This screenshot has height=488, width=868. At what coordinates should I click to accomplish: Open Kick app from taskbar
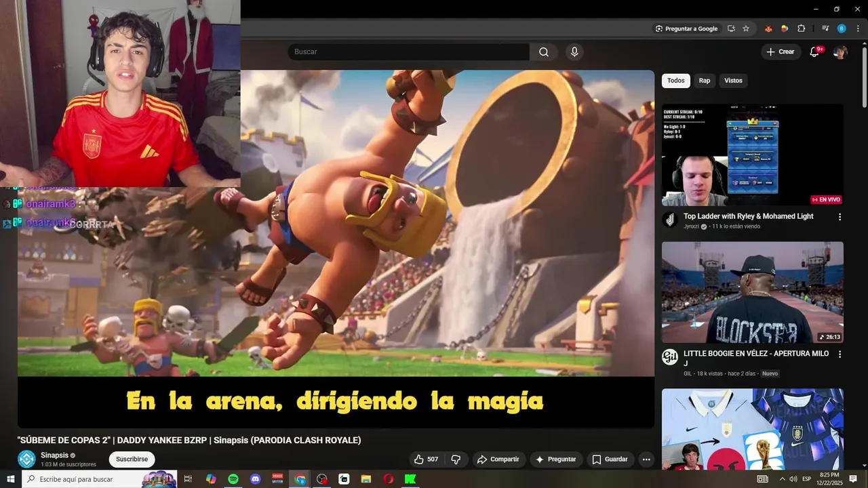(410, 479)
